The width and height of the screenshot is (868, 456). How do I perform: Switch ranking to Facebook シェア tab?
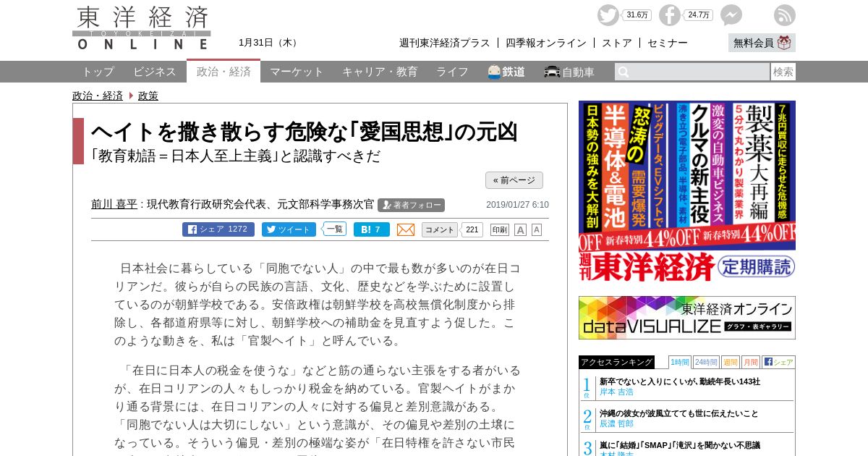click(778, 362)
